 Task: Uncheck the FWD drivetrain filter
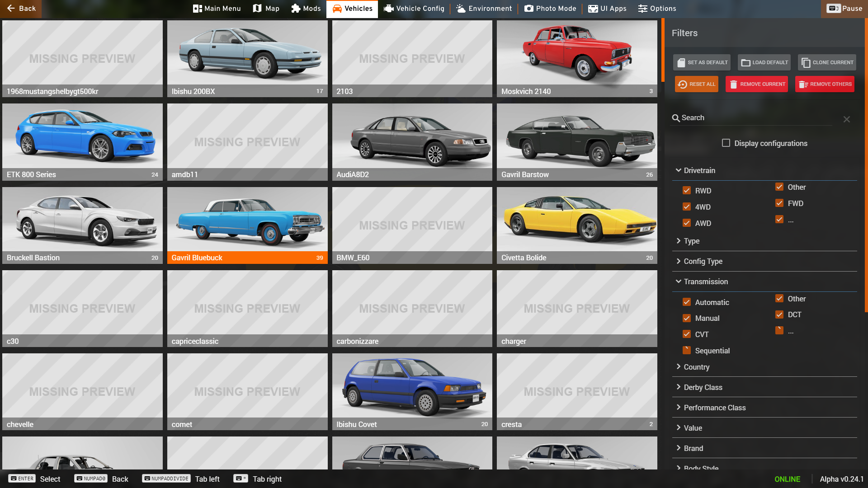point(779,203)
